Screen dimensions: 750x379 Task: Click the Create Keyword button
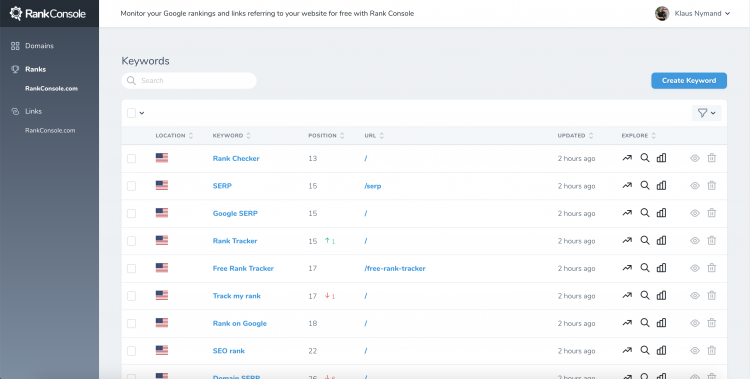(x=689, y=80)
